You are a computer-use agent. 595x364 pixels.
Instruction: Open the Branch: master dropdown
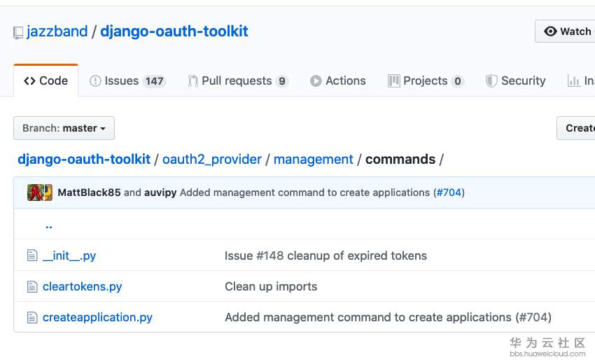[64, 128]
